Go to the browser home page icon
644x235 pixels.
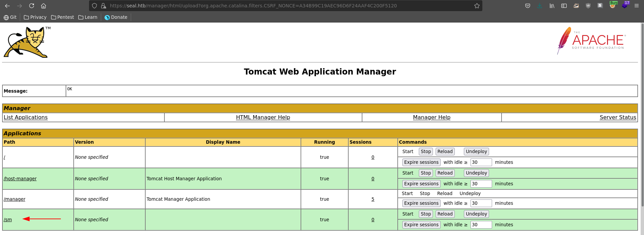coord(43,6)
